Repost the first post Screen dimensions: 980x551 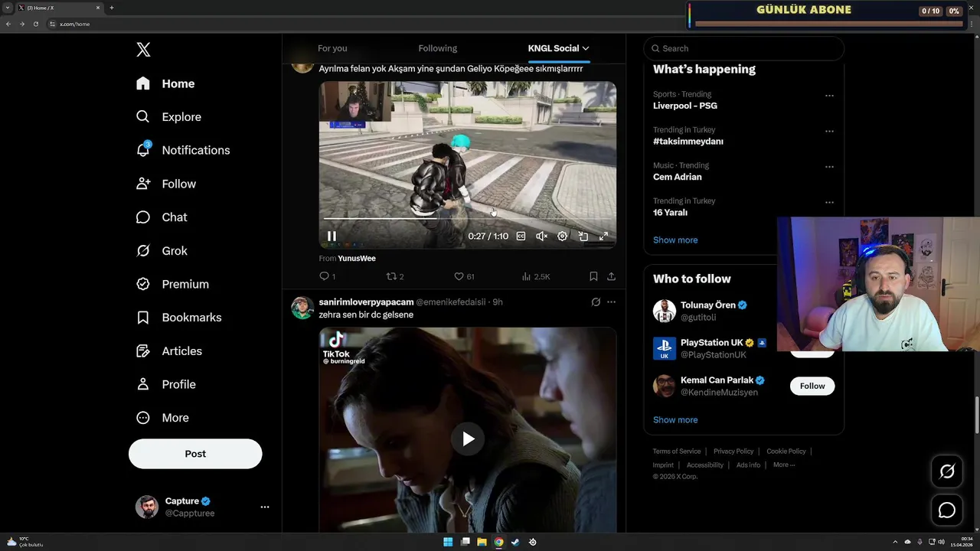pyautogui.click(x=394, y=276)
